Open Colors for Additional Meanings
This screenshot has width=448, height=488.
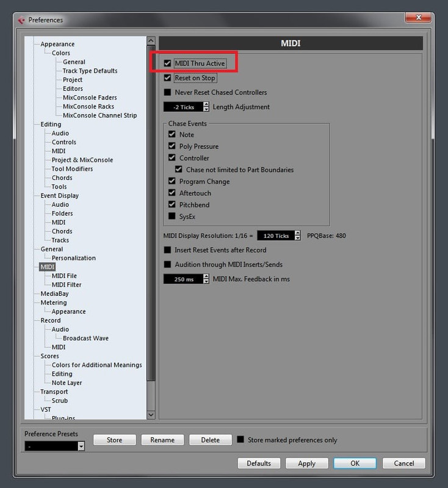click(97, 365)
